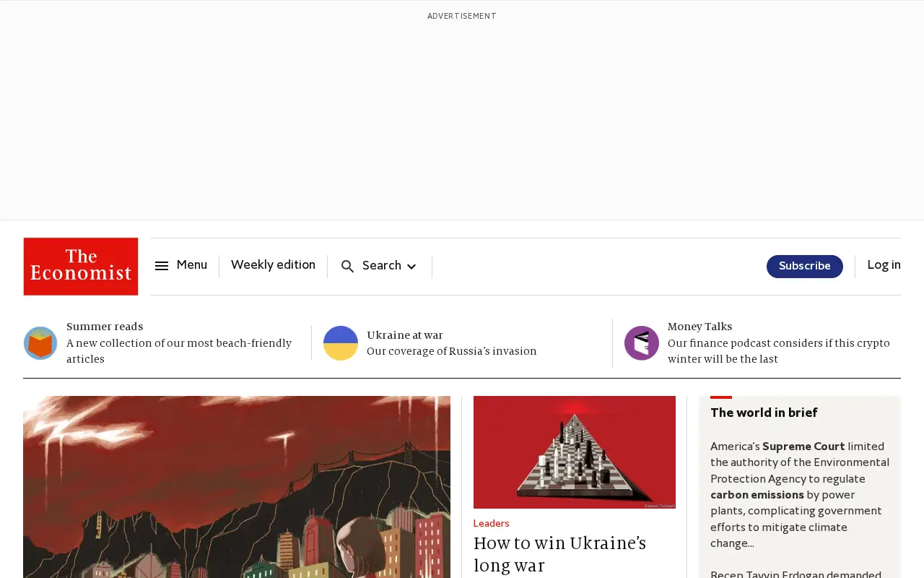Open Ukraine at war coverage
Viewport: 924px width, 578px height.
tap(405, 335)
